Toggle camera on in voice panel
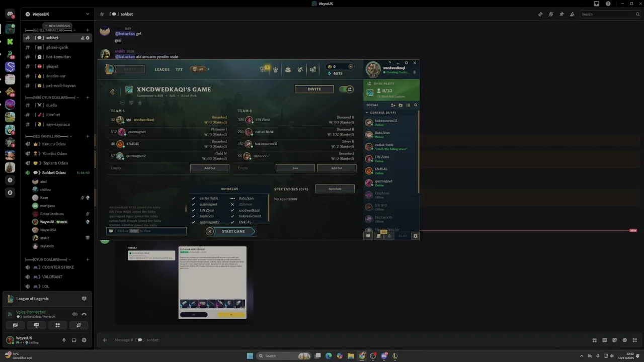This screenshot has width=644, height=362. pos(15,325)
